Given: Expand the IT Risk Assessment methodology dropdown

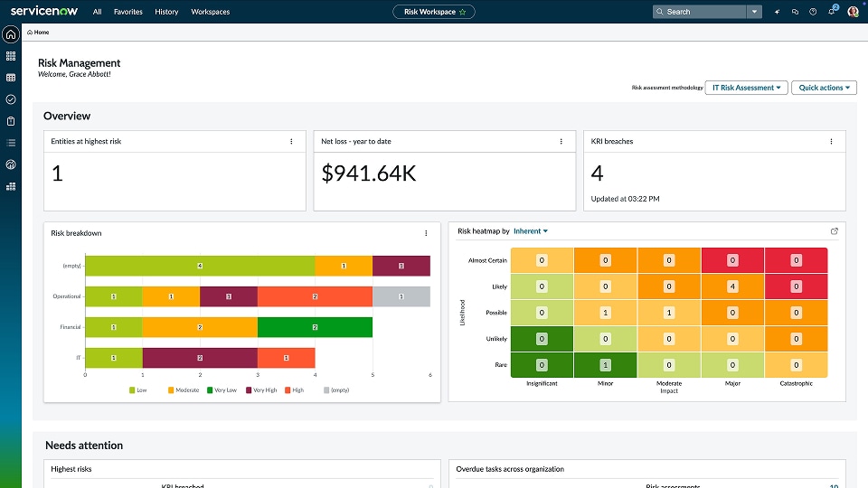Looking at the screenshot, I should pos(746,88).
